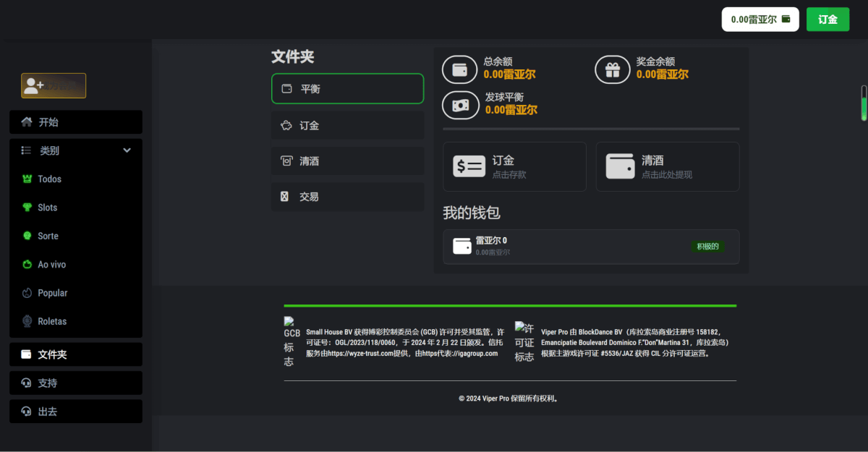Open the 清酒 withdrawal tab
This screenshot has height=452, width=868.
347,161
